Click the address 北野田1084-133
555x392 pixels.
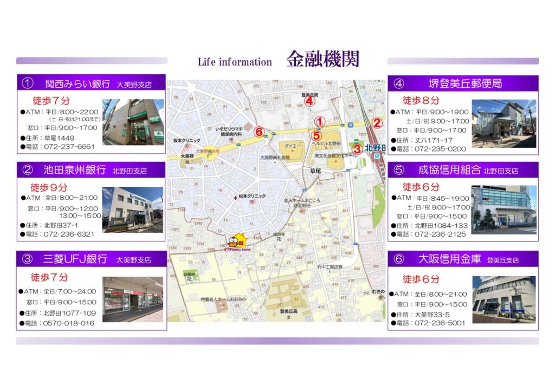(441, 226)
